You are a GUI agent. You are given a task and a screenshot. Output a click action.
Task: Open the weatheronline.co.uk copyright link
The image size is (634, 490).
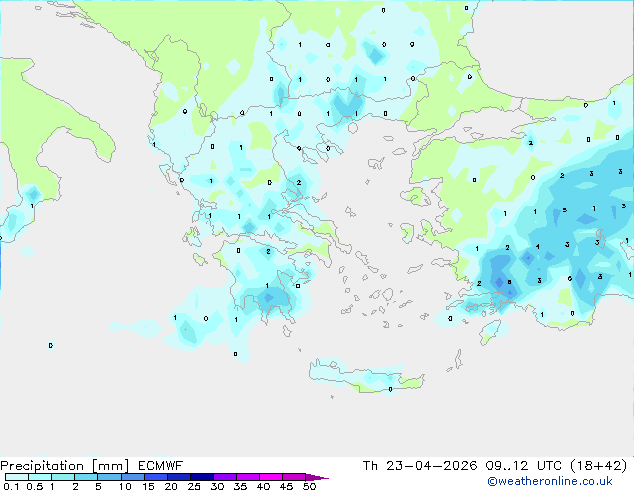click(549, 481)
